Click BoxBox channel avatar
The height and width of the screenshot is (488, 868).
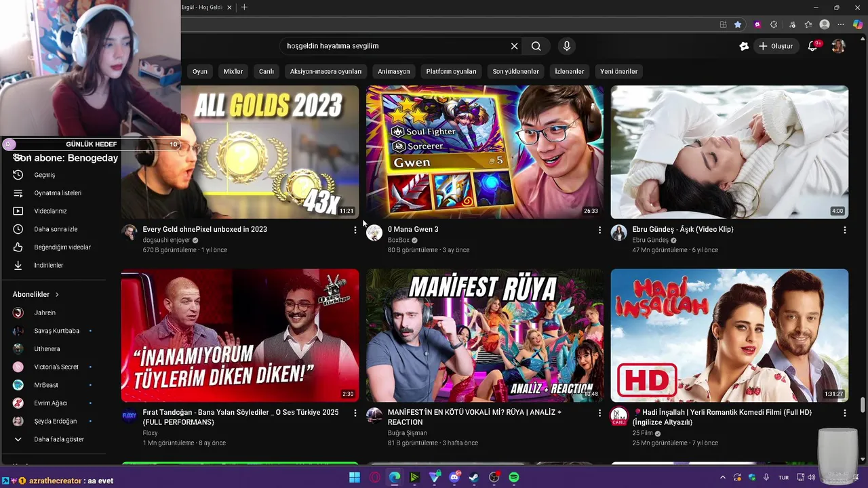coord(374,232)
